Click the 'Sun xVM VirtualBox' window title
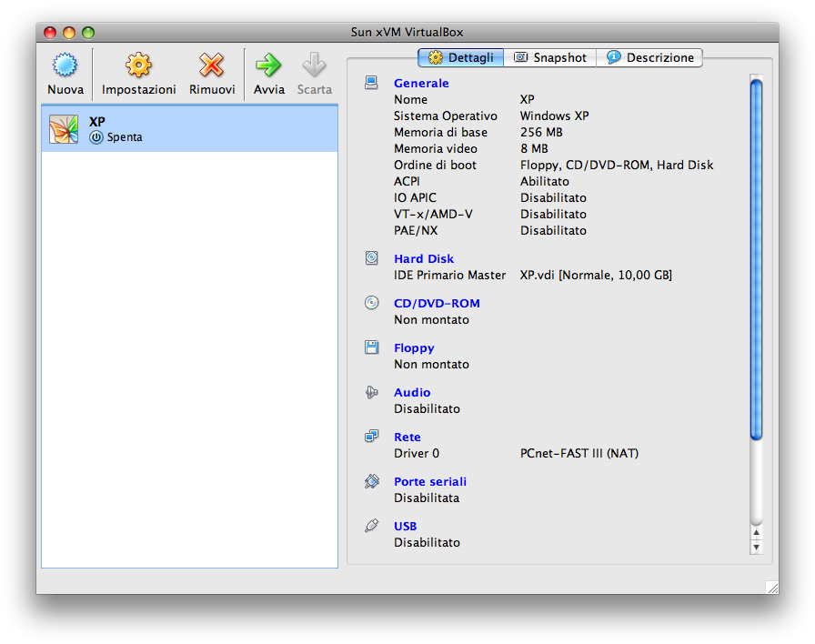This screenshot has width=815, height=644. point(407,32)
